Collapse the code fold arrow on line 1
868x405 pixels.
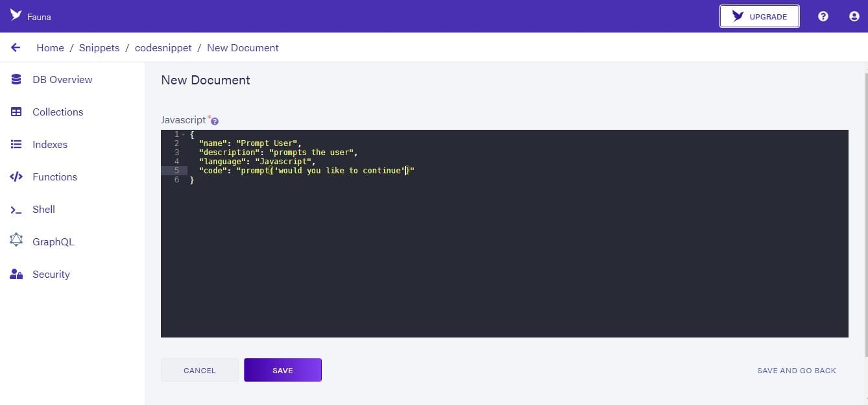coord(183,134)
